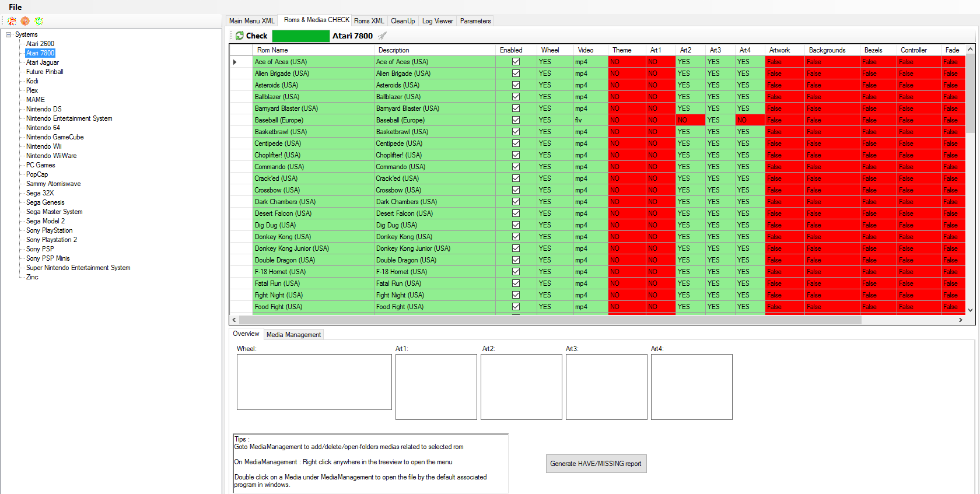
Task: Click the gray rocket icon beside Atari 7800
Action: coord(382,36)
